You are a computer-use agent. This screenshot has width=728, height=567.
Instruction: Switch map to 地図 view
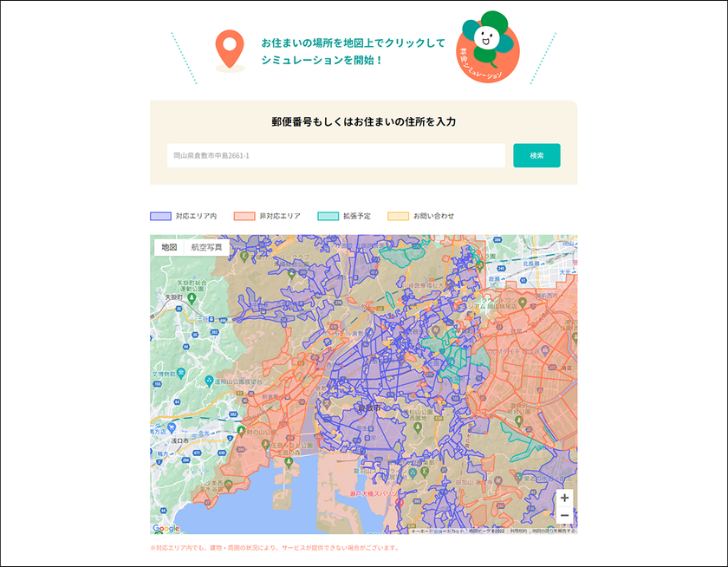(169, 247)
